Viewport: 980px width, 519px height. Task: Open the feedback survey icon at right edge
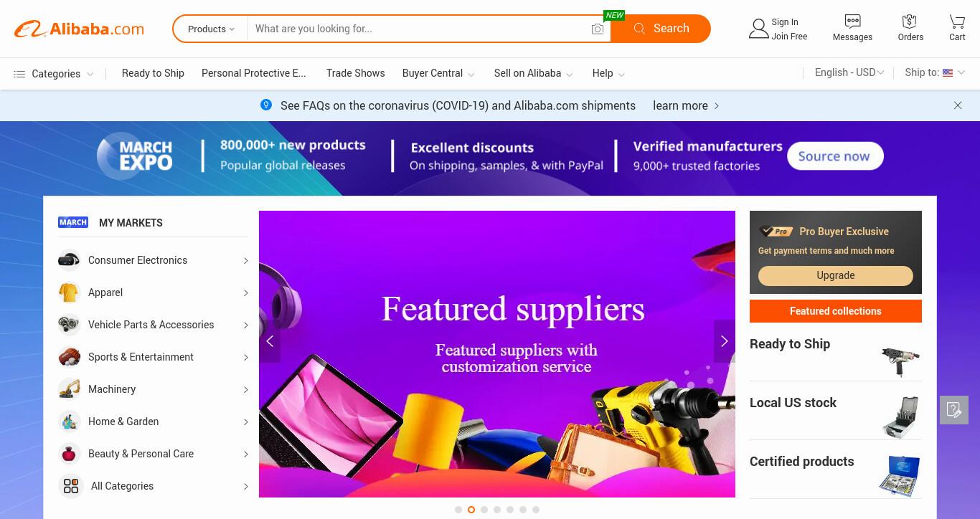[954, 410]
